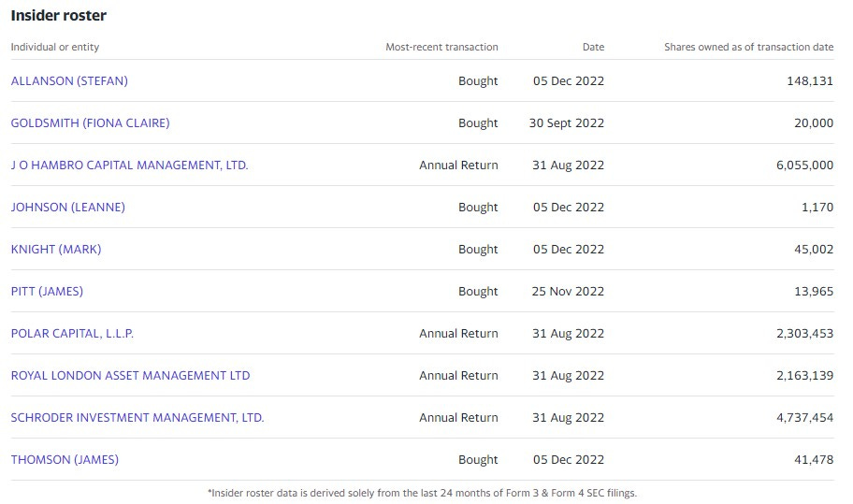Viewport: 853px width, 504px height.
Task: Open ROYAL LONDON ASSET MANAGEMENT LTD link
Action: pos(131,376)
